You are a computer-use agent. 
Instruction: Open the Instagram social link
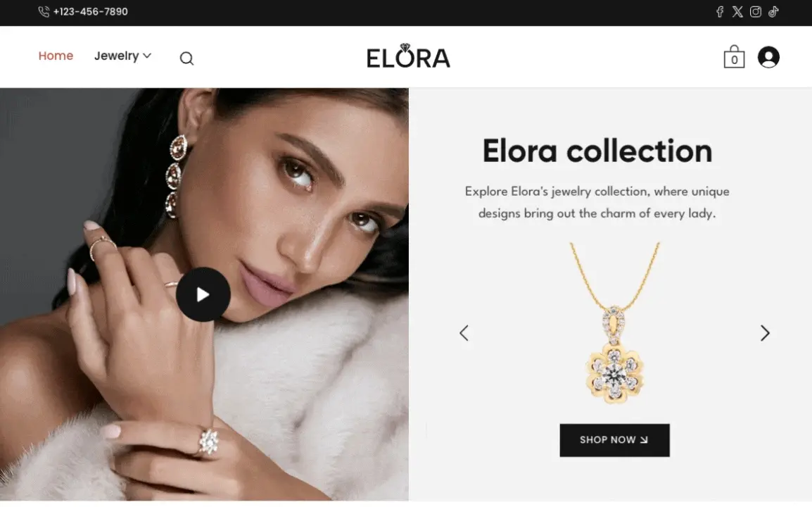point(756,12)
